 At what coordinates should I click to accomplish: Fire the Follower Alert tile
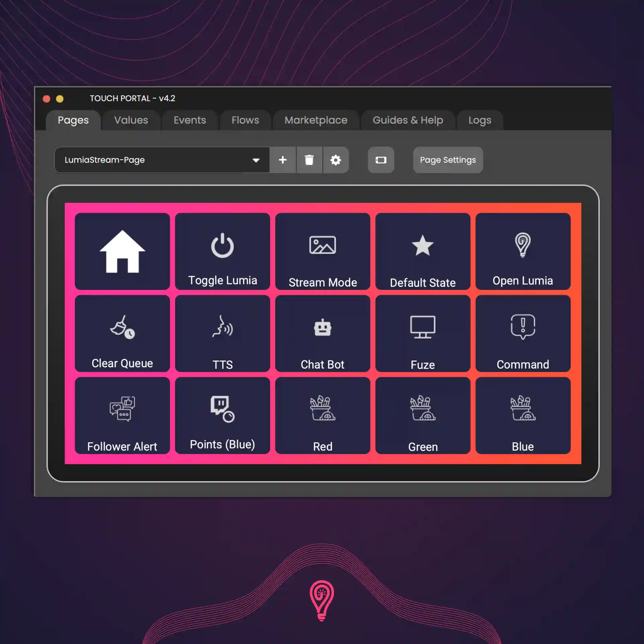[122, 415]
